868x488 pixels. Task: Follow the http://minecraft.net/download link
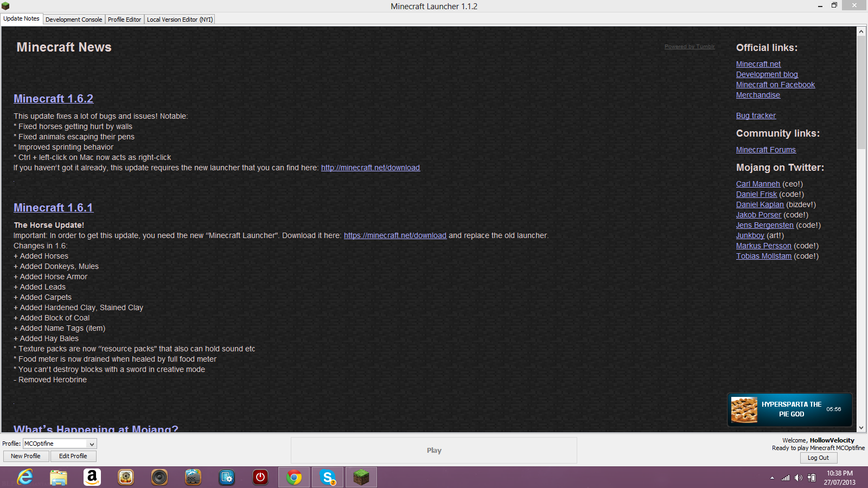(x=371, y=168)
